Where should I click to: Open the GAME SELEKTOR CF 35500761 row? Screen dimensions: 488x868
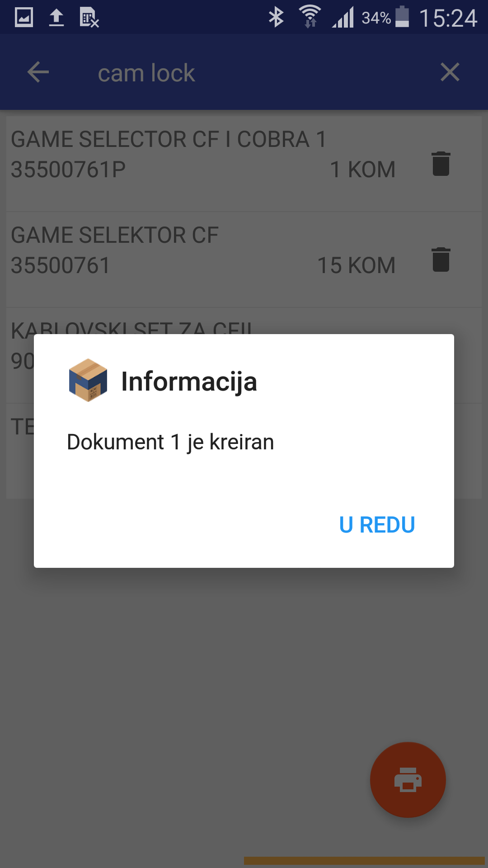[x=244, y=259]
